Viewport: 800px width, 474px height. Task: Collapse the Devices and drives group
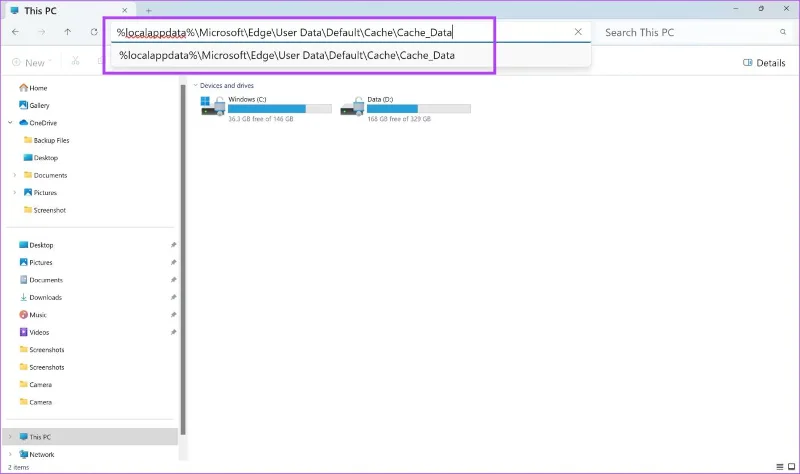pyautogui.click(x=195, y=85)
